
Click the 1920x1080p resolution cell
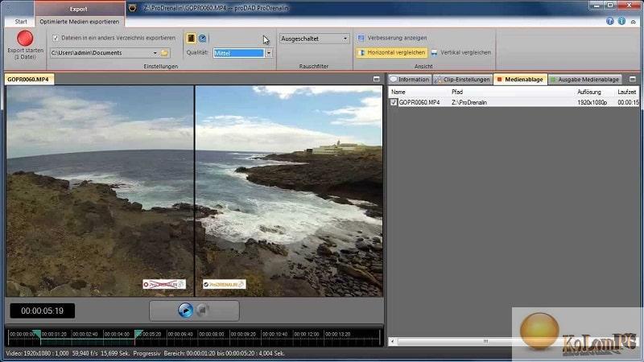click(x=592, y=102)
